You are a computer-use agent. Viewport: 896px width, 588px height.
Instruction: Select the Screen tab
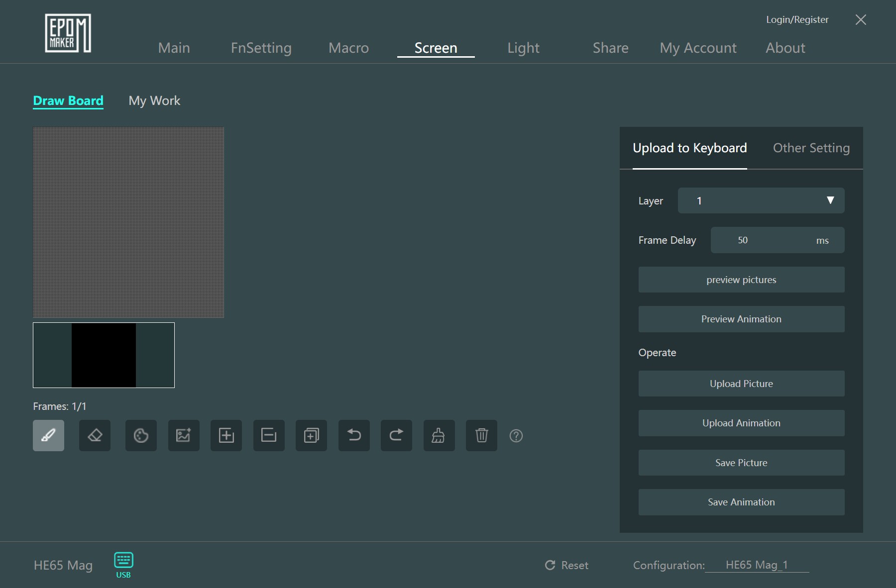pyautogui.click(x=436, y=48)
